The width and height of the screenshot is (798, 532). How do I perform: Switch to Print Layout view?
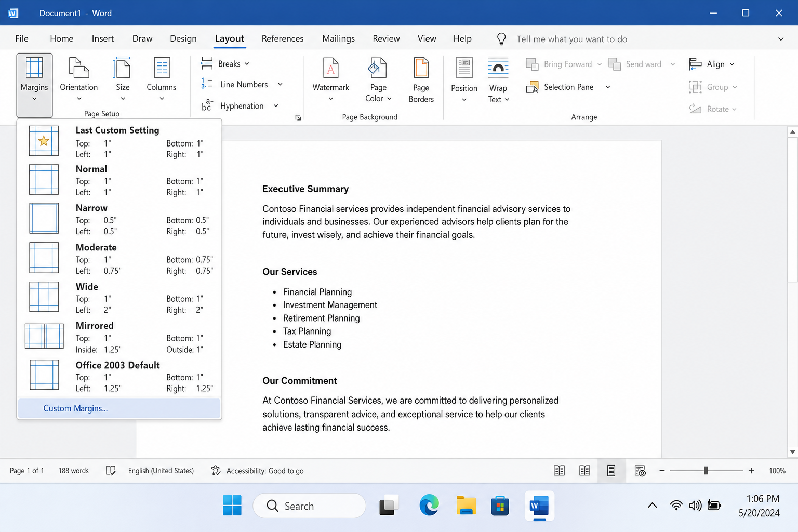(611, 471)
